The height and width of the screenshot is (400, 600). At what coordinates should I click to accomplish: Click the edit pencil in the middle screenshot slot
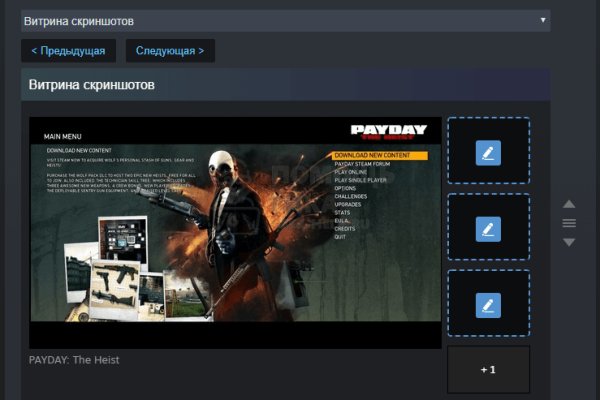[x=488, y=228]
